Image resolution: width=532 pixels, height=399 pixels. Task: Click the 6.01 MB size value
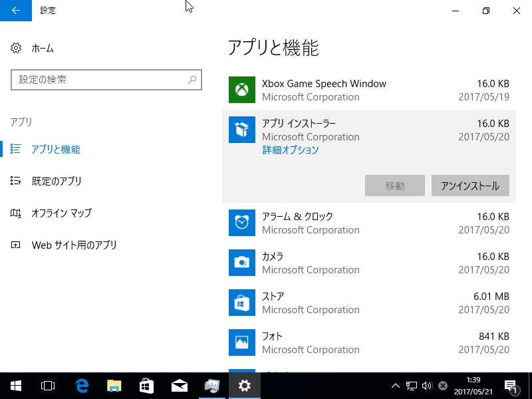tap(491, 296)
